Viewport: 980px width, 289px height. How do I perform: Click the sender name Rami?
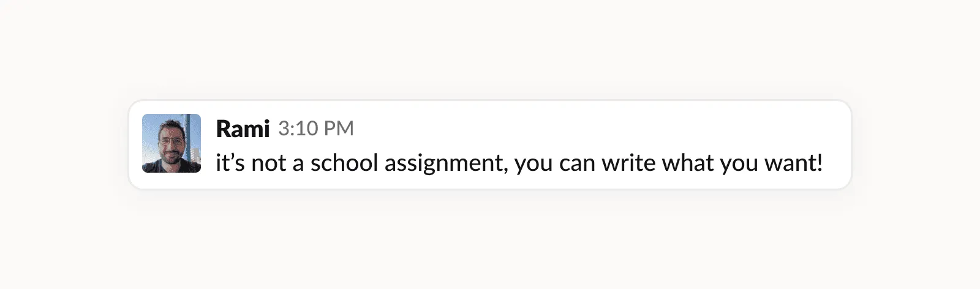(x=243, y=129)
